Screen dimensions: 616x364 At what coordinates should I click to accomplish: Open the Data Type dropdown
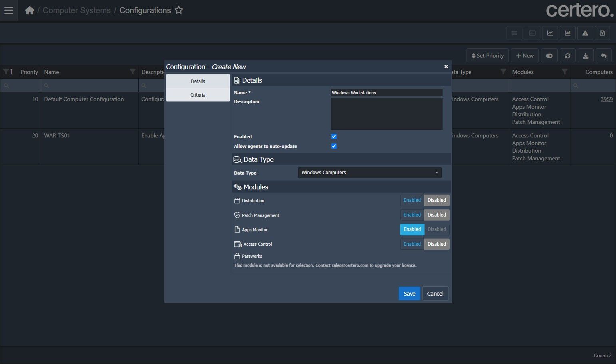[x=370, y=173]
